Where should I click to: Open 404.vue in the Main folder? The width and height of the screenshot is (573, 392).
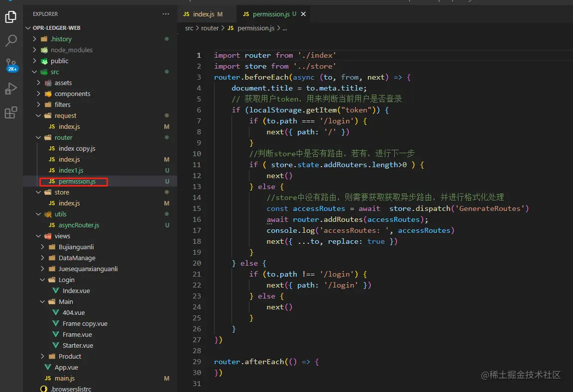pyautogui.click(x=74, y=312)
